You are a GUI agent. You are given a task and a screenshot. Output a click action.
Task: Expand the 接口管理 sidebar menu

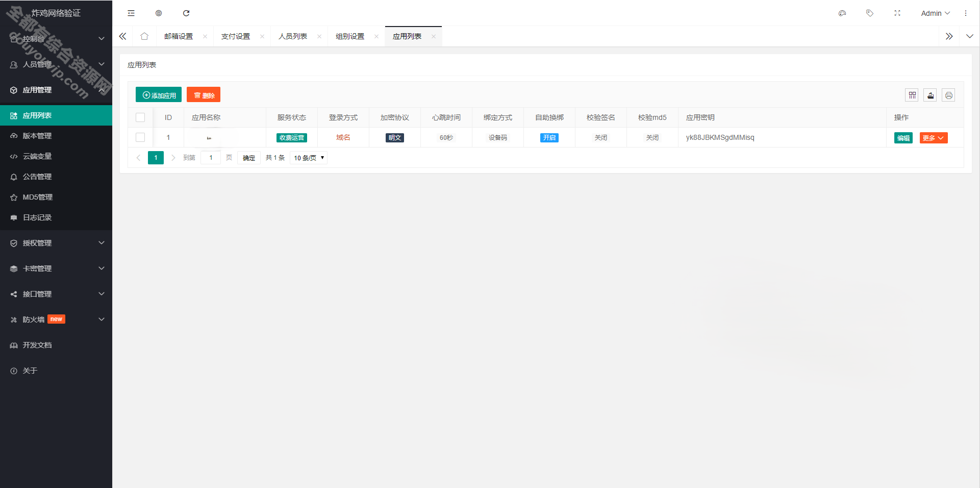click(56, 294)
